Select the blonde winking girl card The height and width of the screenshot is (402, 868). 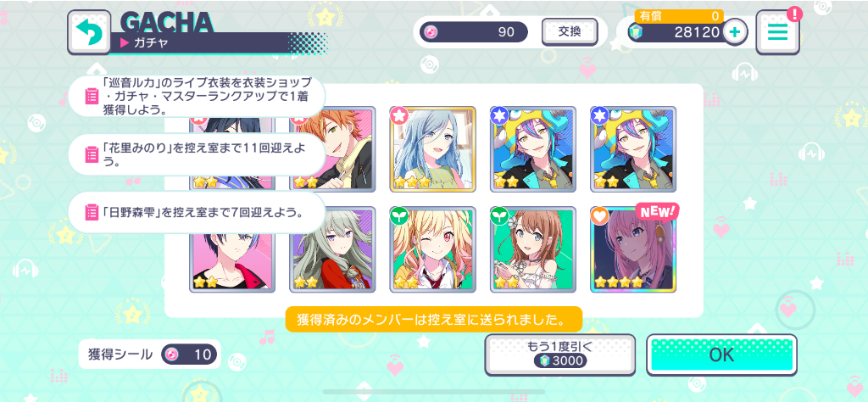(433, 249)
